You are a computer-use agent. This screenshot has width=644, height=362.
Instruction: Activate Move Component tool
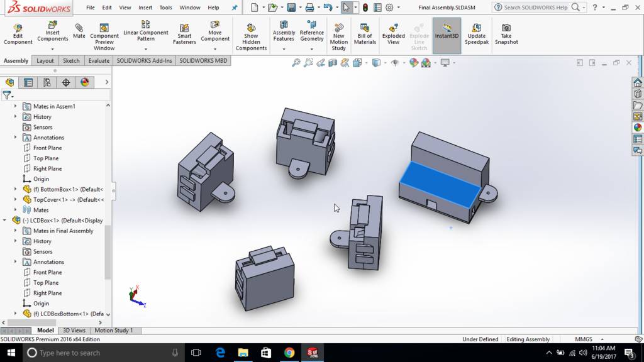coord(215,31)
